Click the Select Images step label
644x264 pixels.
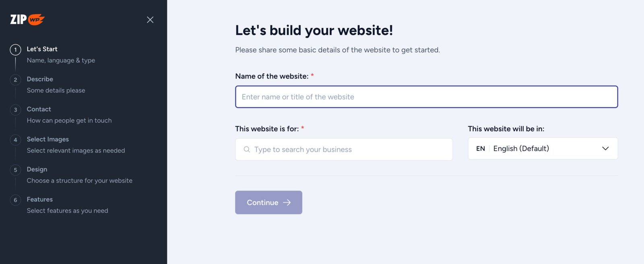[x=47, y=139]
